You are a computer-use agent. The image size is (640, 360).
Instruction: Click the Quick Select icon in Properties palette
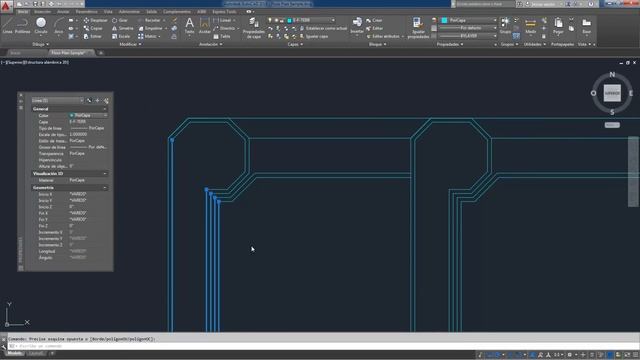tap(106, 100)
